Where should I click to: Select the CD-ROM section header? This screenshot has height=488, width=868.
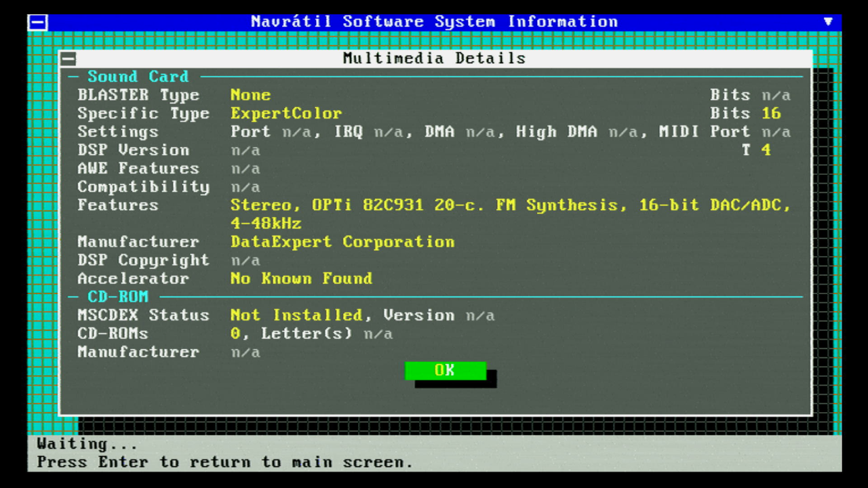point(117,297)
